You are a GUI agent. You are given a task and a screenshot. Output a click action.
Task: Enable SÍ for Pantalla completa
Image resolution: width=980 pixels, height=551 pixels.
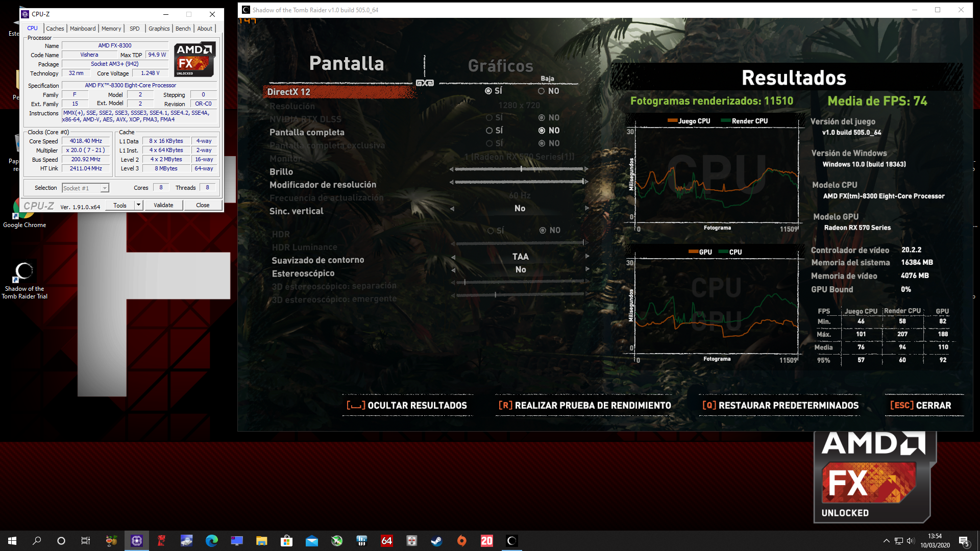pyautogui.click(x=489, y=131)
